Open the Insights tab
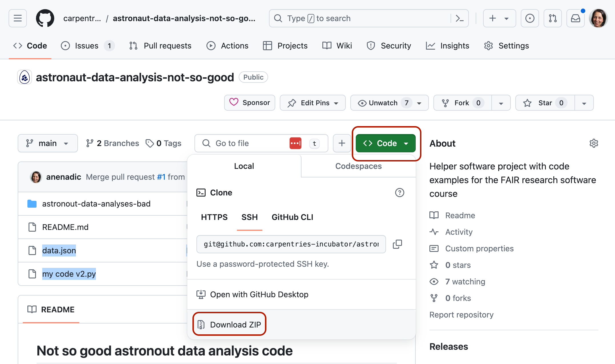 pos(447,46)
